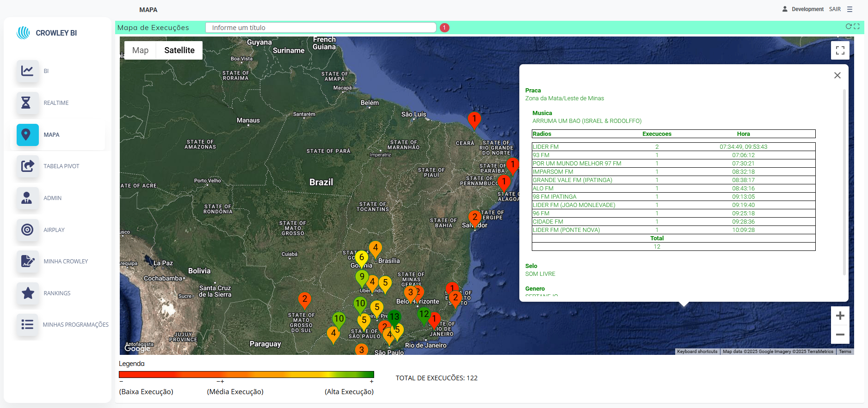Open the BI chart icon in sidebar
Image resolution: width=868 pixels, height=408 pixels.
coord(27,71)
